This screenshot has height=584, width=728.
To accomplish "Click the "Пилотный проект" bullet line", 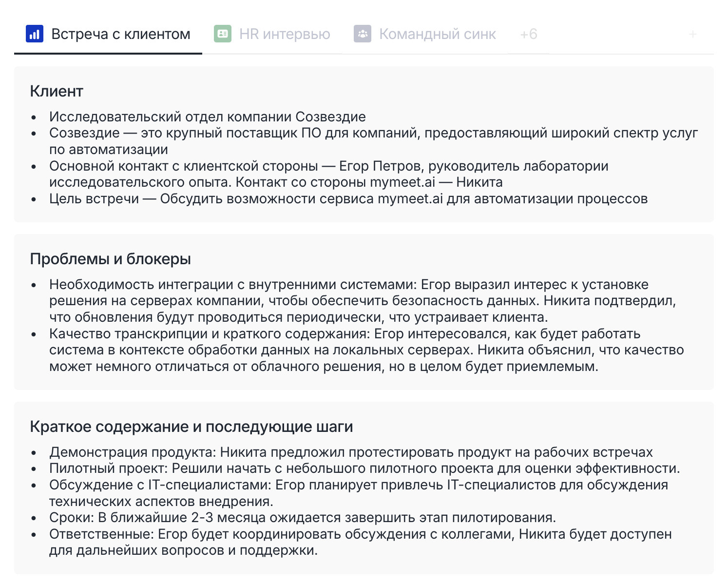I will pos(364,468).
